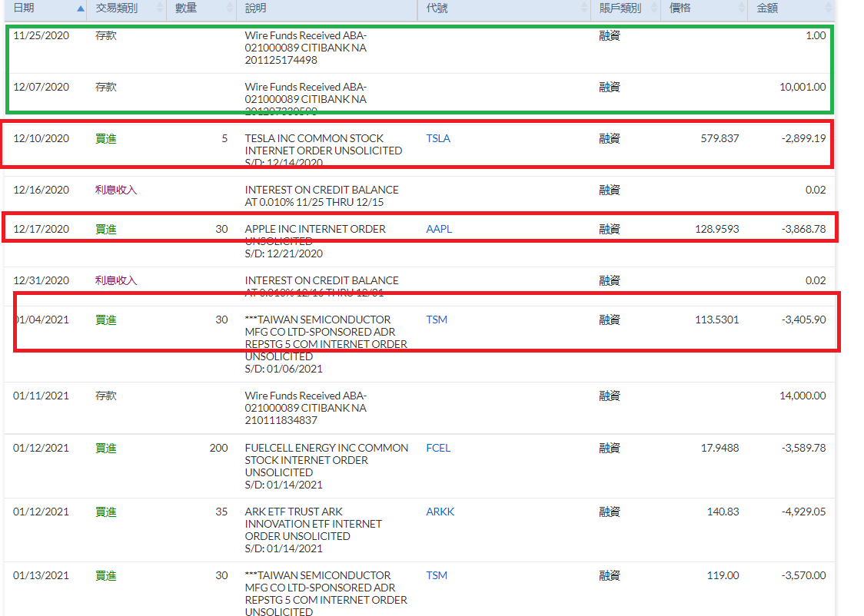Click the blue sort arrow beside 日期
The width and height of the screenshot is (864, 616).
[81, 8]
